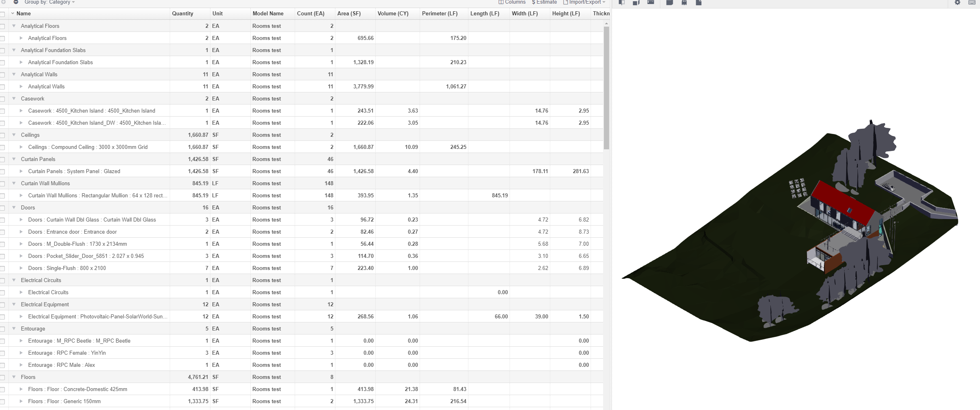The height and width of the screenshot is (410, 980).
Task: Select the Curtain Wall Mullions group row
Action: [x=302, y=183]
